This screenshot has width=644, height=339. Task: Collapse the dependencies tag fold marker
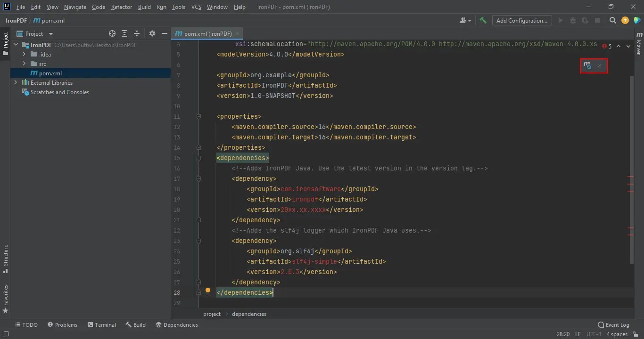click(x=198, y=158)
